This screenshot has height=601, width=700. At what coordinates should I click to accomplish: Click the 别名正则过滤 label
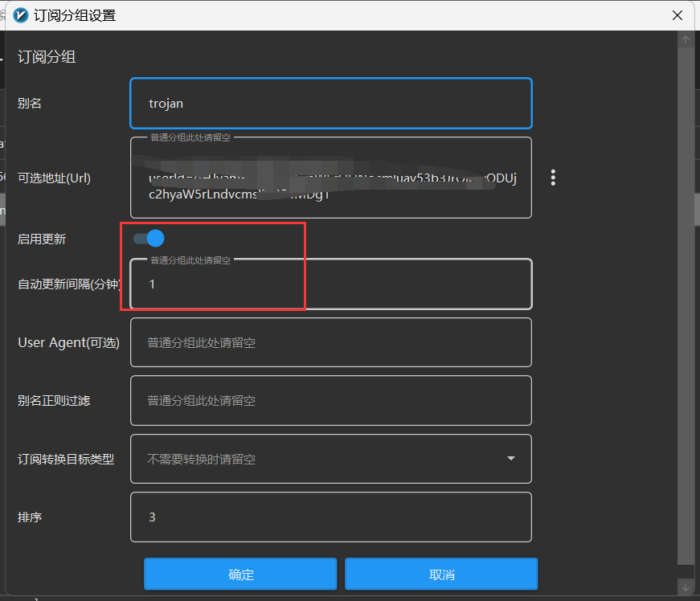[54, 401]
